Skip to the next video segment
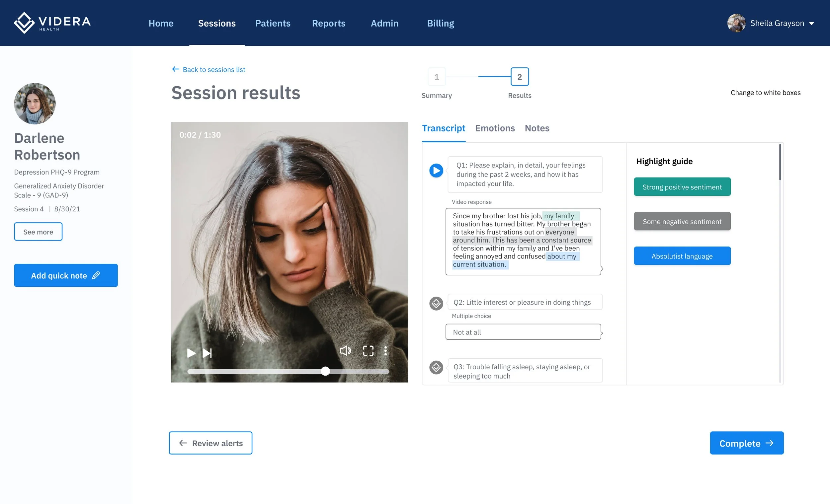The image size is (830, 504). click(x=207, y=353)
